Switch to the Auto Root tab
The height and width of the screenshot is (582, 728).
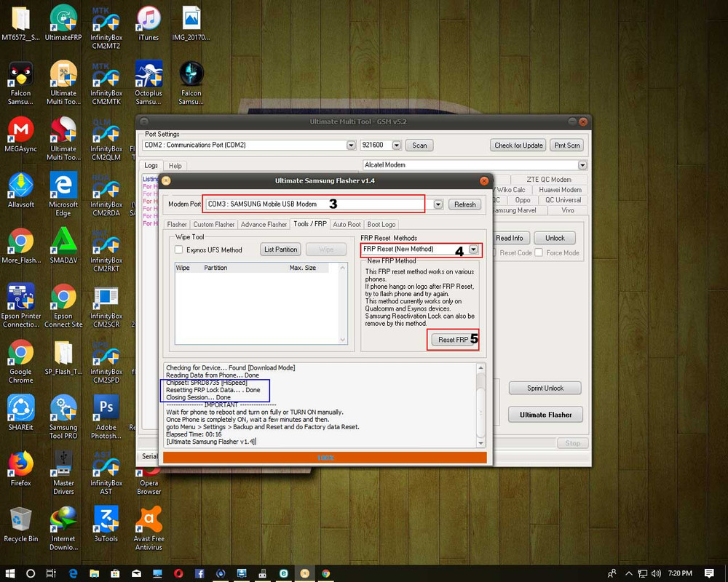[x=347, y=224]
